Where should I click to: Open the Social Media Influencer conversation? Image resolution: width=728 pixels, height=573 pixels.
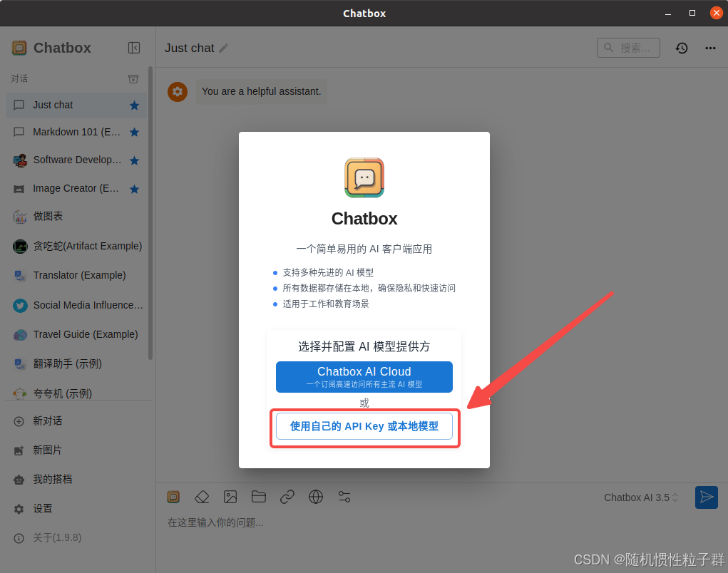77,305
